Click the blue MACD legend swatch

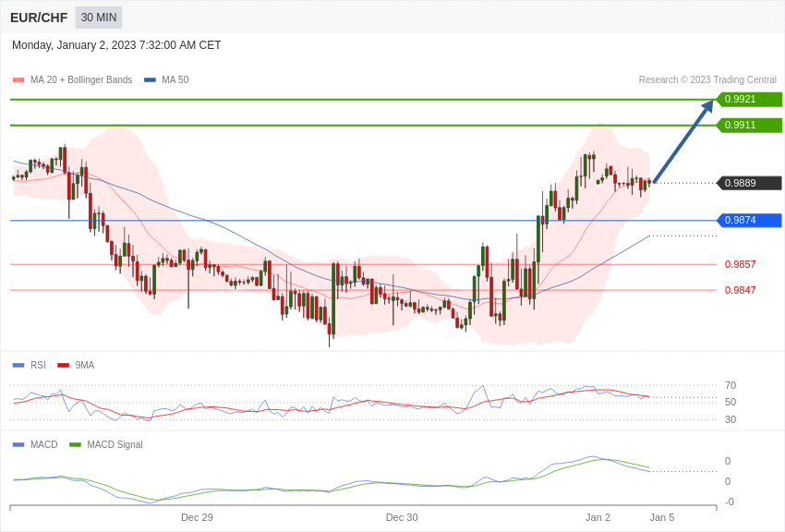18,444
